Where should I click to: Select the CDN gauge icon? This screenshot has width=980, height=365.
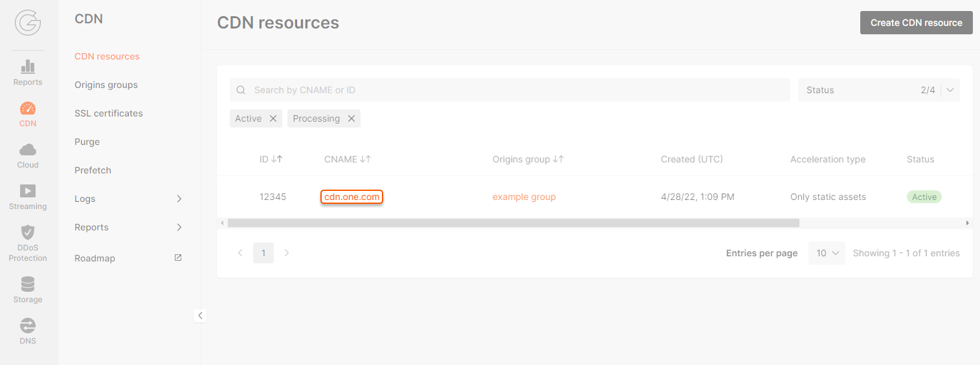click(28, 108)
